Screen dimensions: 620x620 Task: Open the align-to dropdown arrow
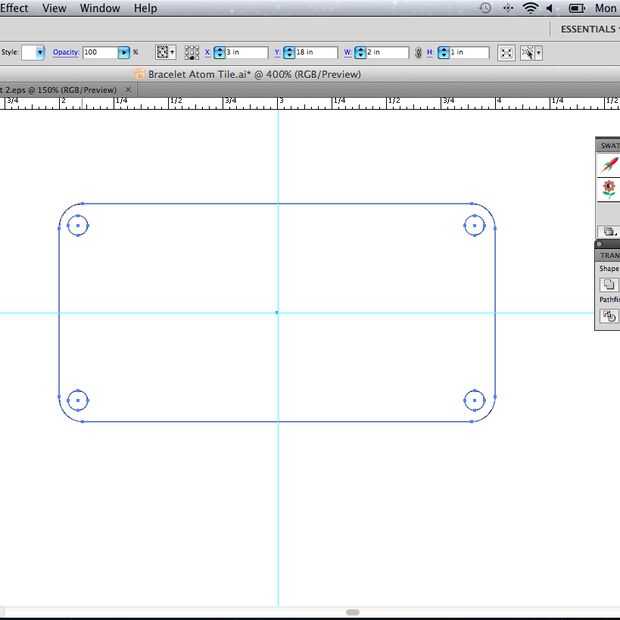click(x=172, y=52)
